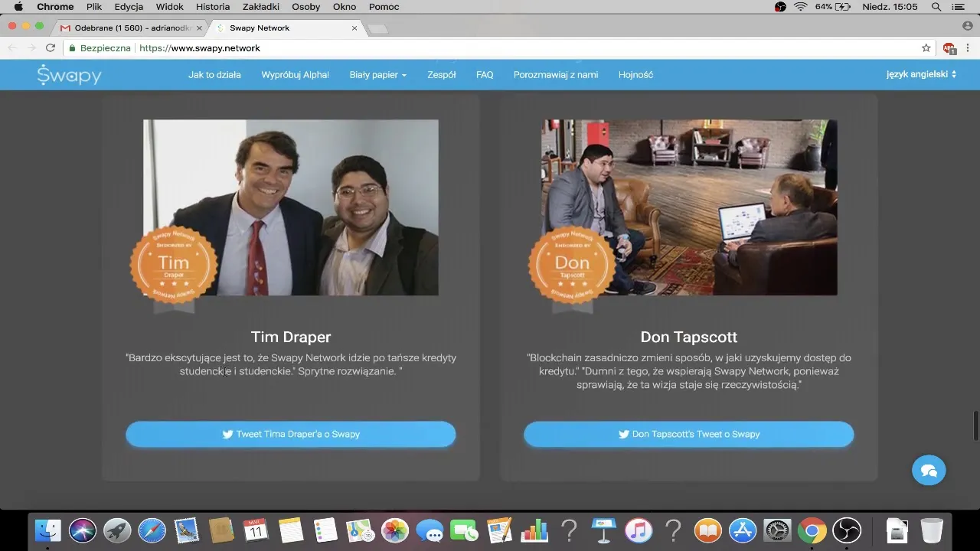Open Launchpad rocket icon
The height and width of the screenshot is (551, 980).
(117, 530)
